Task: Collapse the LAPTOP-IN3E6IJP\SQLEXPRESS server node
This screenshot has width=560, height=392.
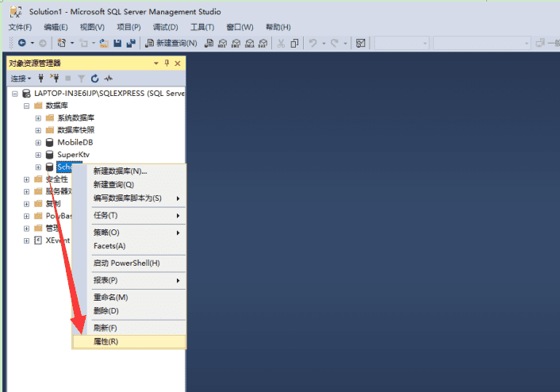Action: point(14,94)
